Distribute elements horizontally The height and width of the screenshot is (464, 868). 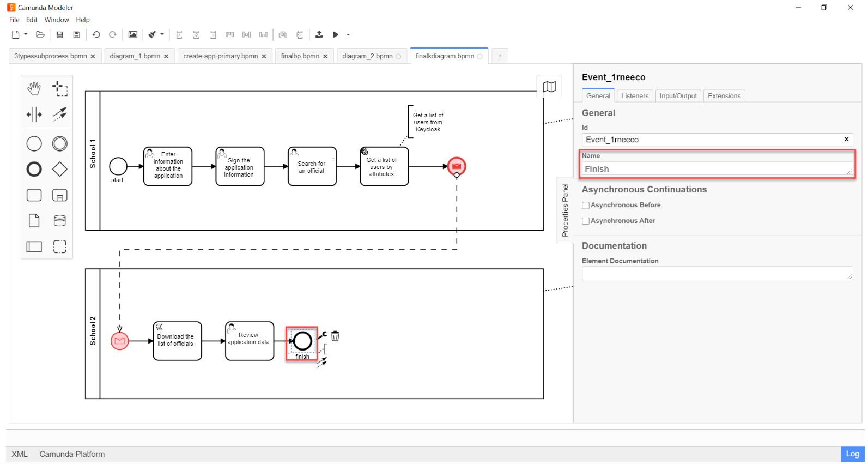(x=283, y=34)
